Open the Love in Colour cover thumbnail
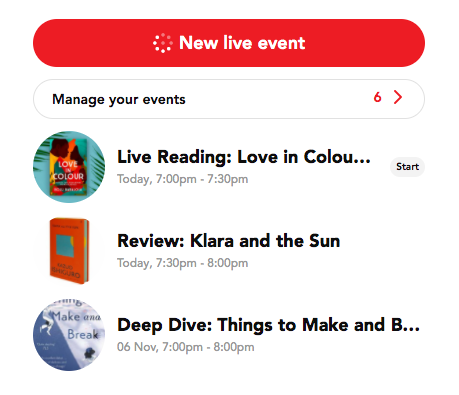Screen dimensions: 459x395 [69, 167]
